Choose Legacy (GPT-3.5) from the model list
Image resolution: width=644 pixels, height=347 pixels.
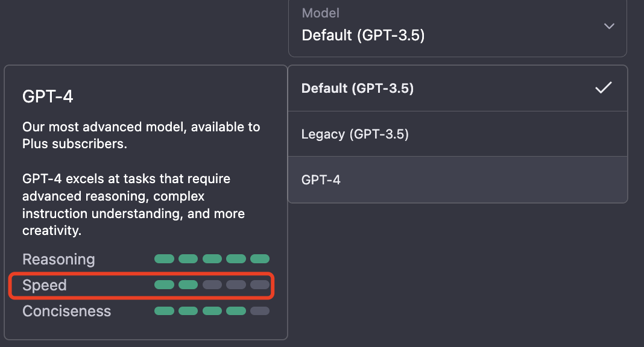coord(355,134)
